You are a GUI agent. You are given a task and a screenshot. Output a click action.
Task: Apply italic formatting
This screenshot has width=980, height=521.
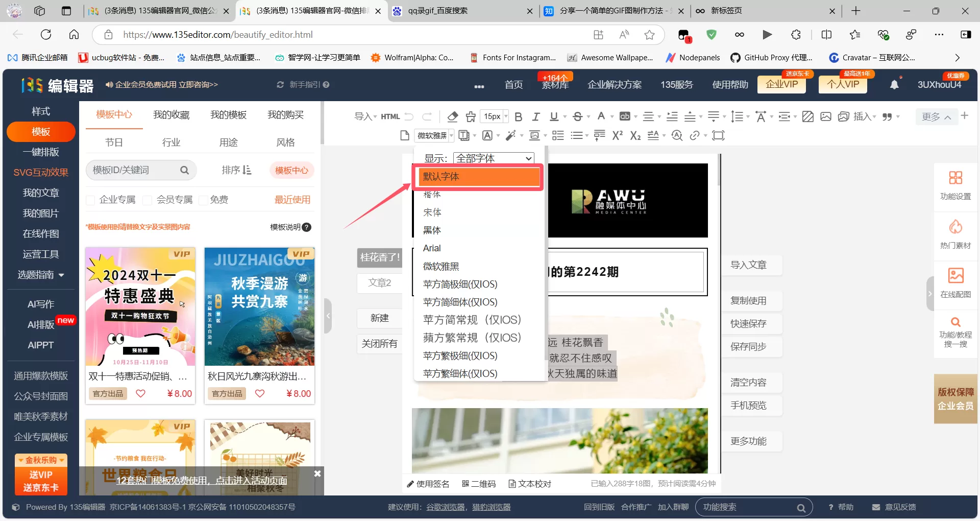pos(536,116)
